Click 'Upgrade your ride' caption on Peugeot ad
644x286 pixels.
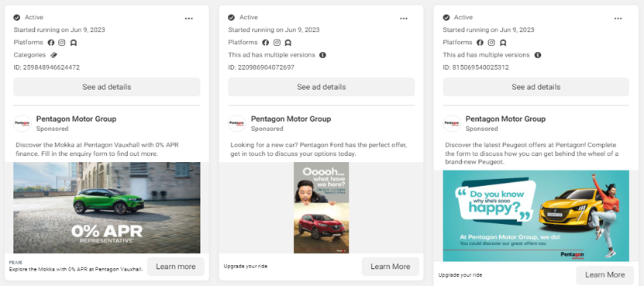(x=460, y=275)
